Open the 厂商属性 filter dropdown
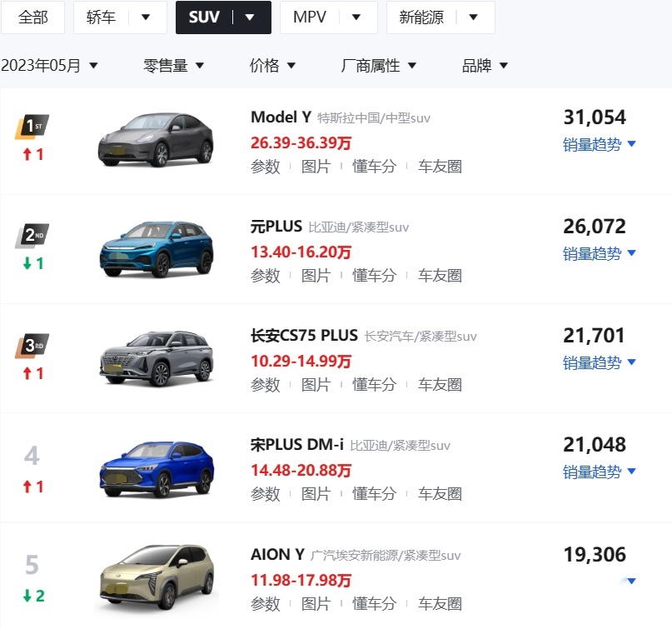Viewport: 672px width, 629px height. coord(378,66)
